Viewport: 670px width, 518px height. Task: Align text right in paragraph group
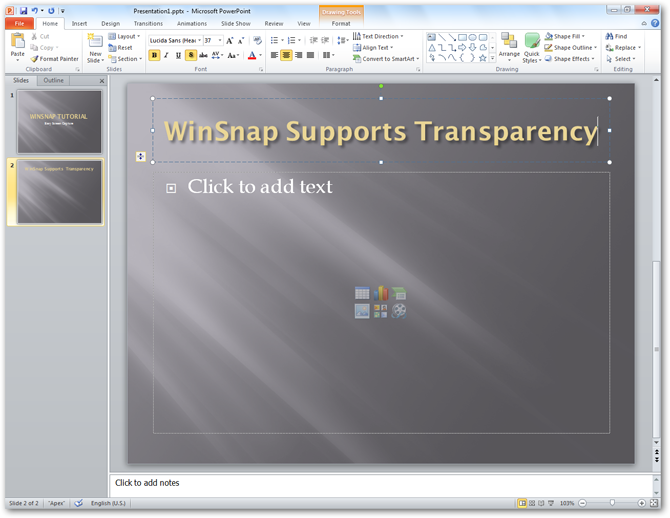tap(299, 55)
